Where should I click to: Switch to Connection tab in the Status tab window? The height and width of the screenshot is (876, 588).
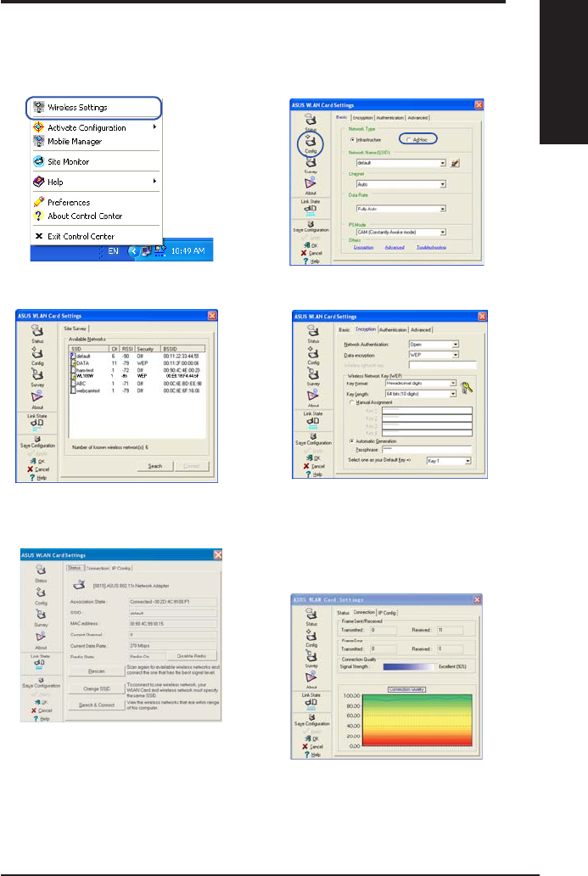[x=98, y=568]
